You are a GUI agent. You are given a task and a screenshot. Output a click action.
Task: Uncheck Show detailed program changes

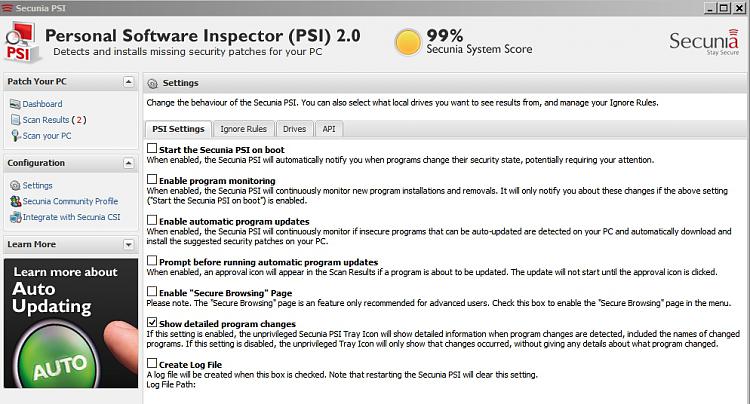point(152,322)
